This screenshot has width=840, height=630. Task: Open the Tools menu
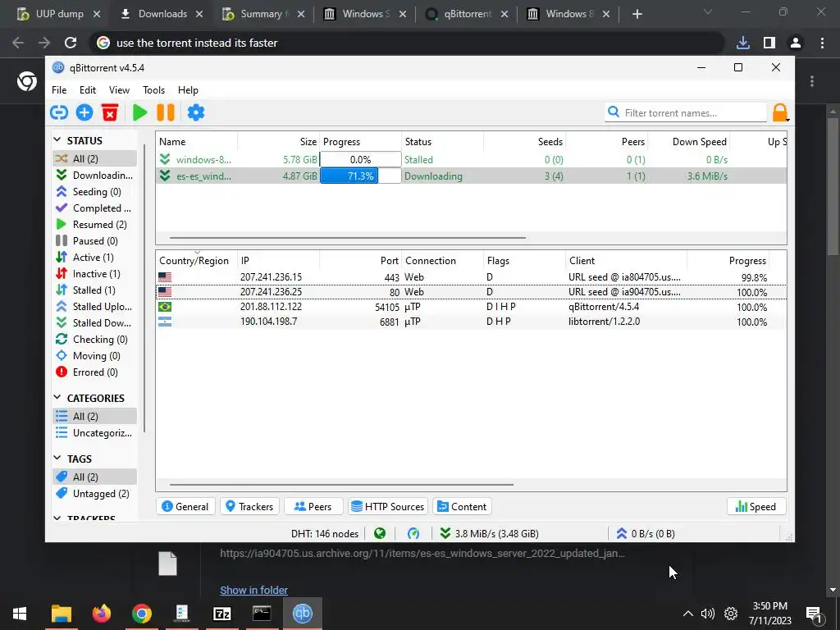click(153, 90)
